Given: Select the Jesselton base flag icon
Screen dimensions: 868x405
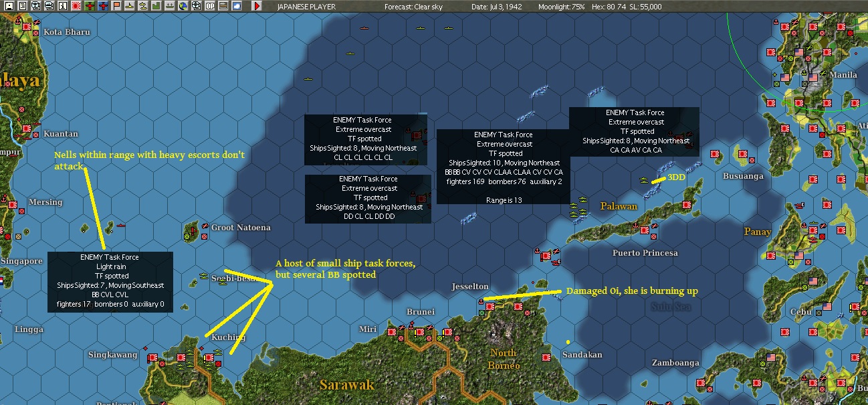Looking at the screenshot, I should tap(490, 306).
